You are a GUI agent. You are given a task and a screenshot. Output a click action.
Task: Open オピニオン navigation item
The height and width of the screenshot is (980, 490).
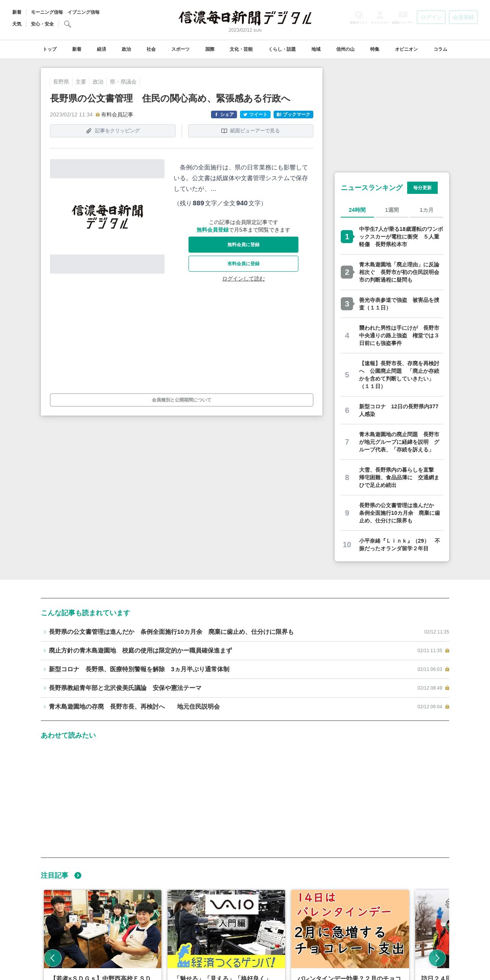tap(406, 49)
